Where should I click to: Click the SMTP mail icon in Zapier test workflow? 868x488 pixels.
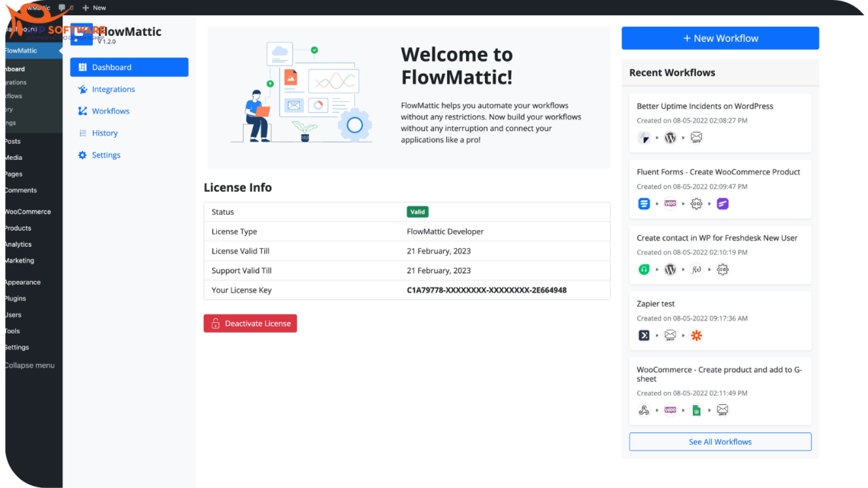tap(670, 335)
